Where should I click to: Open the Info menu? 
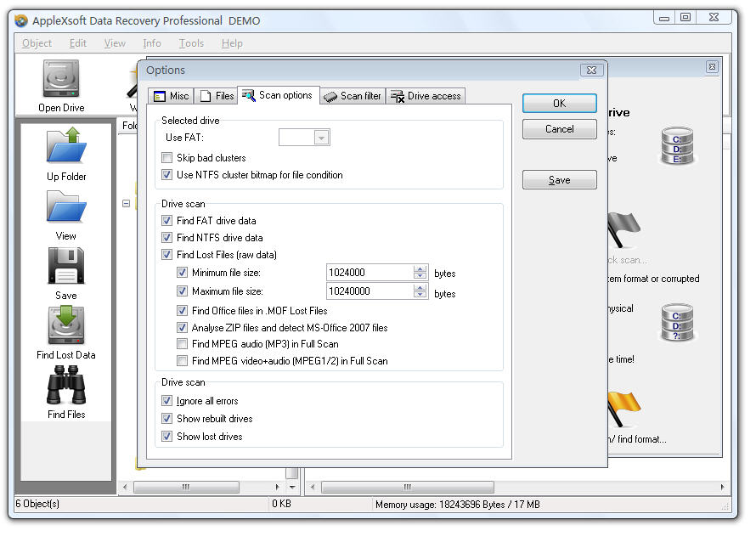pos(152,43)
